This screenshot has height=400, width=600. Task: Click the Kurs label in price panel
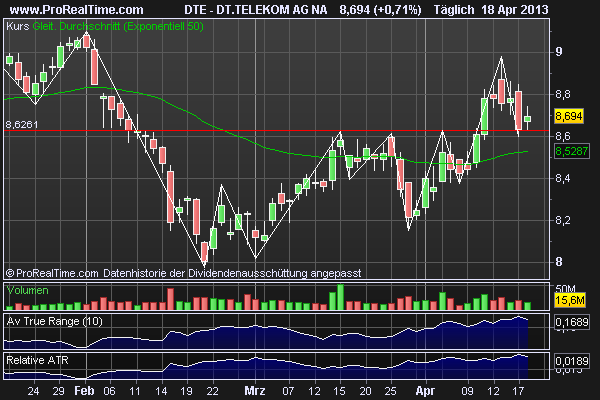(x=18, y=26)
